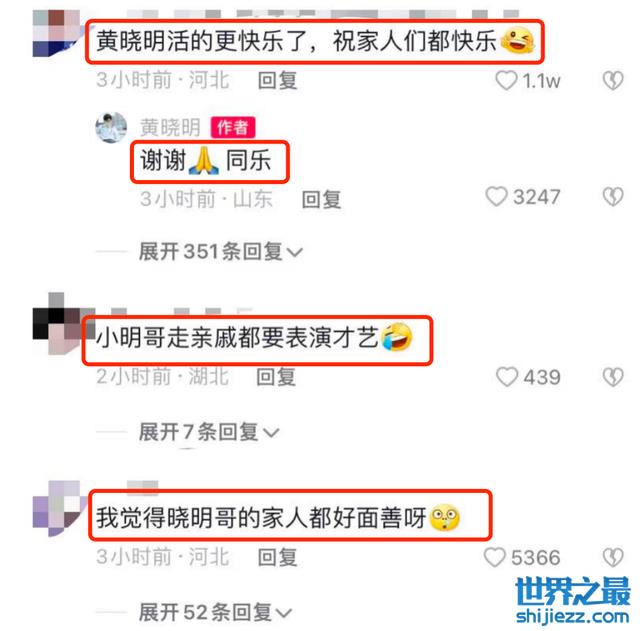The image size is (640, 631).
Task: Tap the first commenter's blurred avatar
Action: pos(57,33)
